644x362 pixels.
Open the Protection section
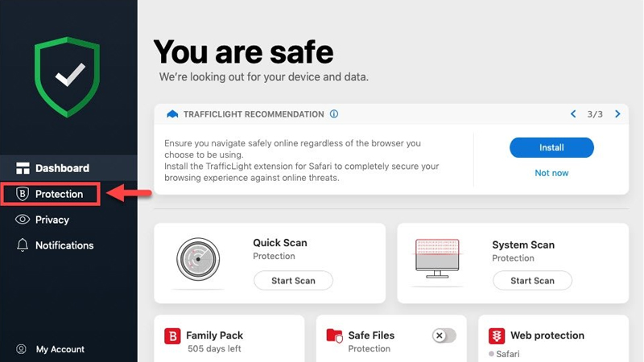coord(59,194)
